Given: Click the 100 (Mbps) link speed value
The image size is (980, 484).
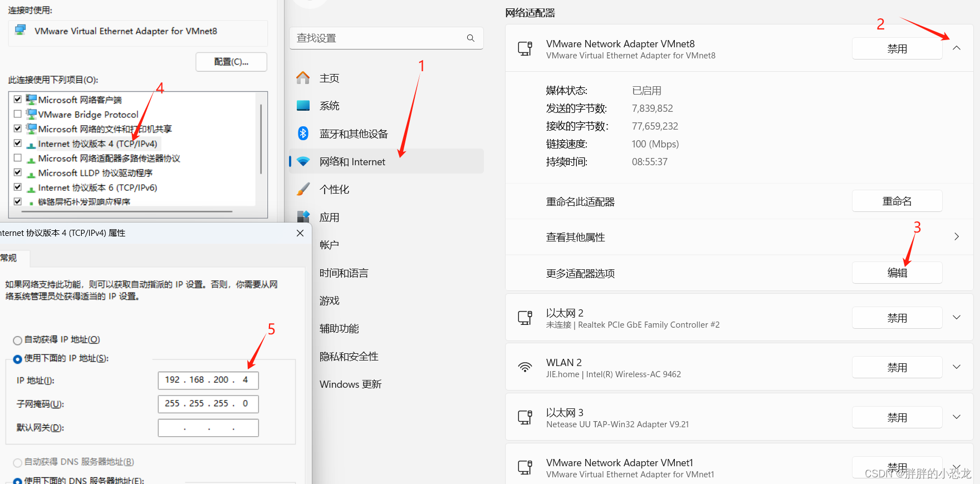Looking at the screenshot, I should tap(655, 144).
